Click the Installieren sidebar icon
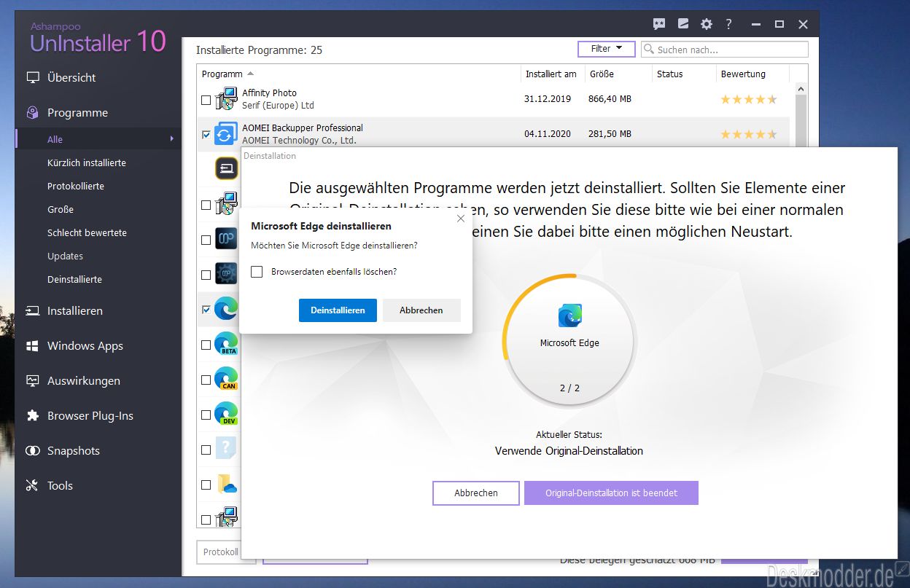910x588 pixels. 32,310
